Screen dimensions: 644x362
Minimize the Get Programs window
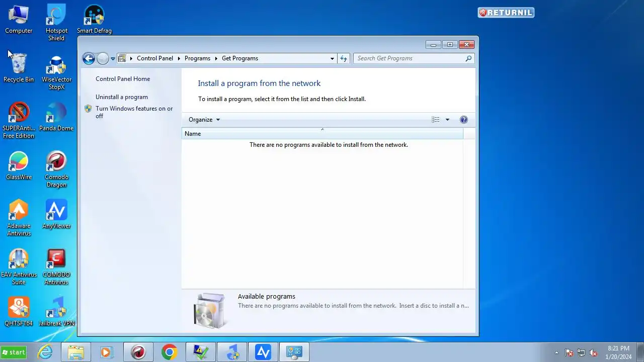pos(433,45)
